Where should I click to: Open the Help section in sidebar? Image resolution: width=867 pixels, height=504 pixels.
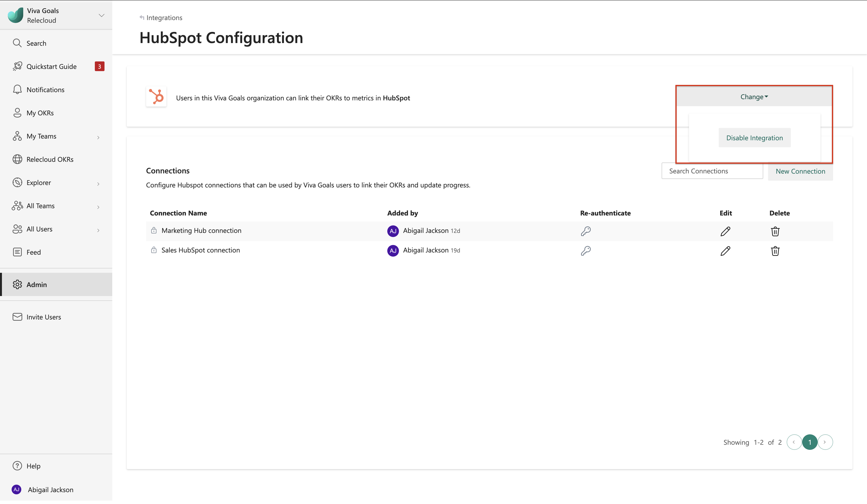(33, 466)
